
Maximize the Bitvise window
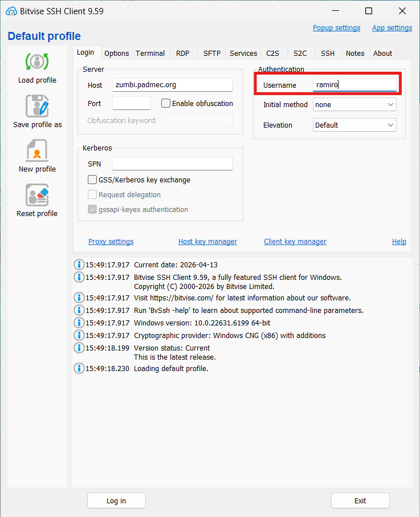tap(369, 11)
